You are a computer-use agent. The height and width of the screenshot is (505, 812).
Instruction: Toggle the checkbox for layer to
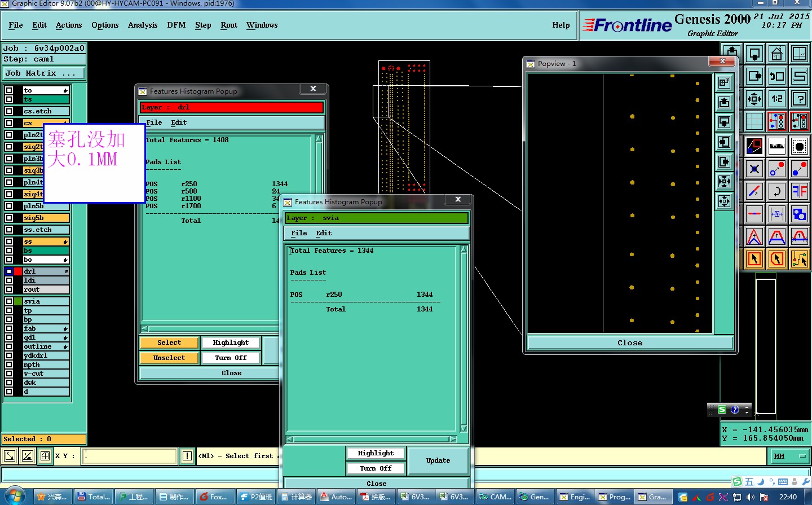click(x=9, y=90)
